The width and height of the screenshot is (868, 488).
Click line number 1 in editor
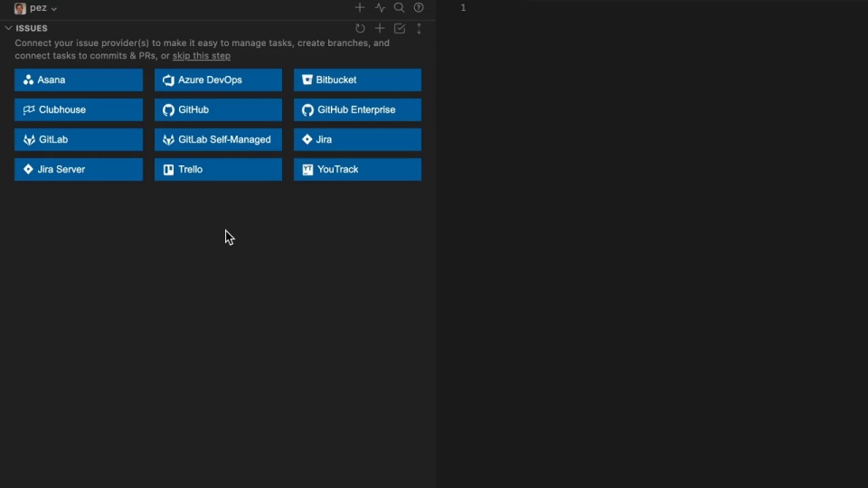(463, 8)
